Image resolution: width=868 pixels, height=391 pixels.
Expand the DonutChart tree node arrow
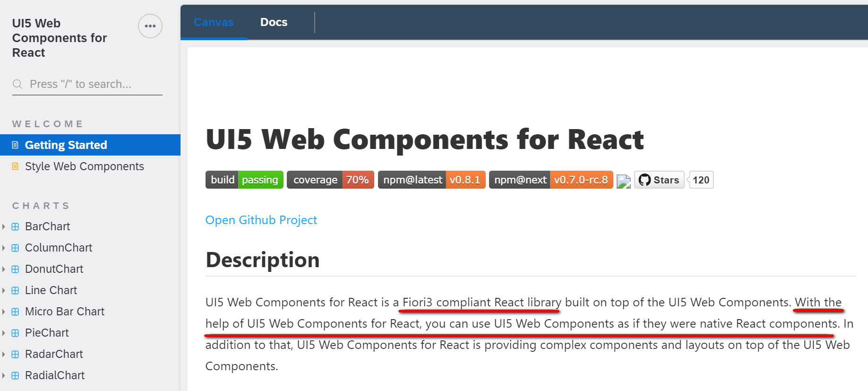[x=4, y=269]
